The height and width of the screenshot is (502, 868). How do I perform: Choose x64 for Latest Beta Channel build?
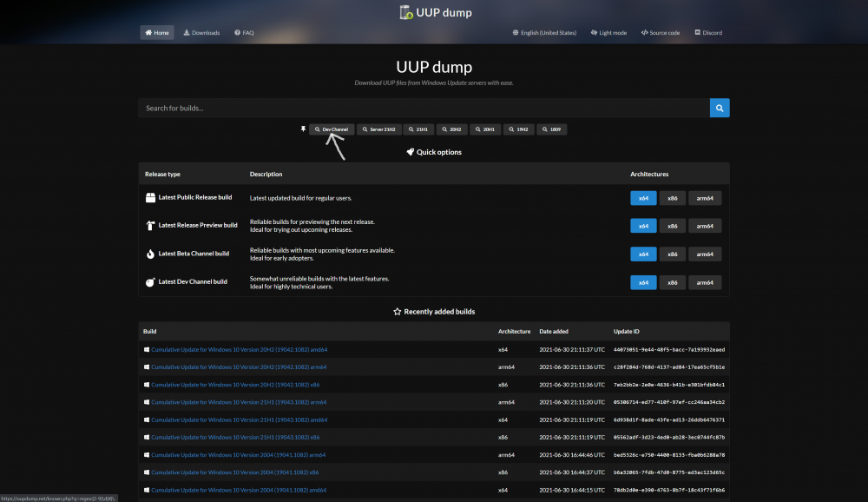pos(643,254)
